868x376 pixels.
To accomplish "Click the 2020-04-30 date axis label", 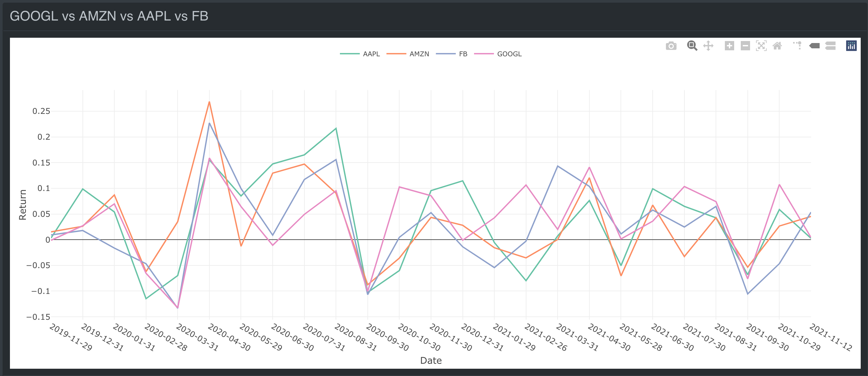I will click(x=229, y=337).
